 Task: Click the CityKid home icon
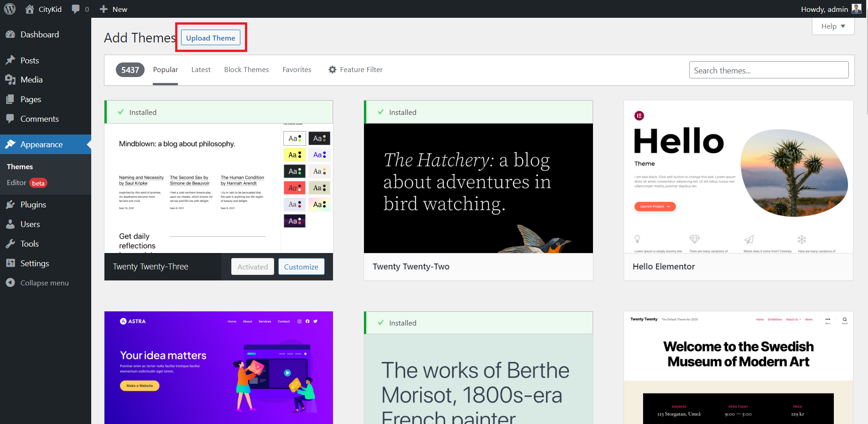[30, 9]
